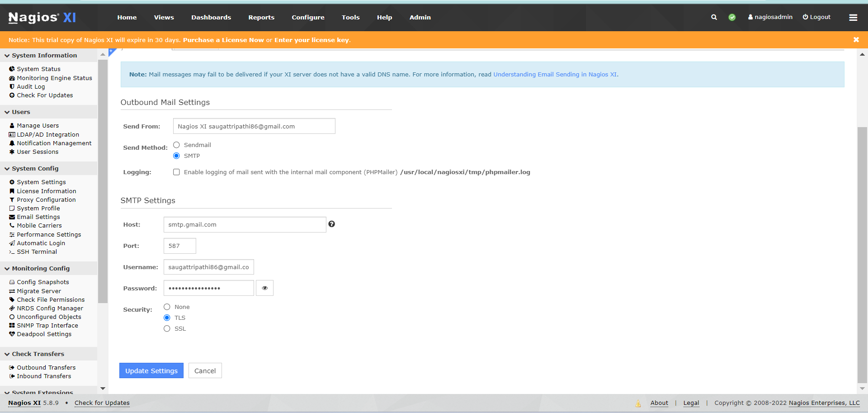
Task: Click the Manage Users person icon
Action: [x=12, y=125]
